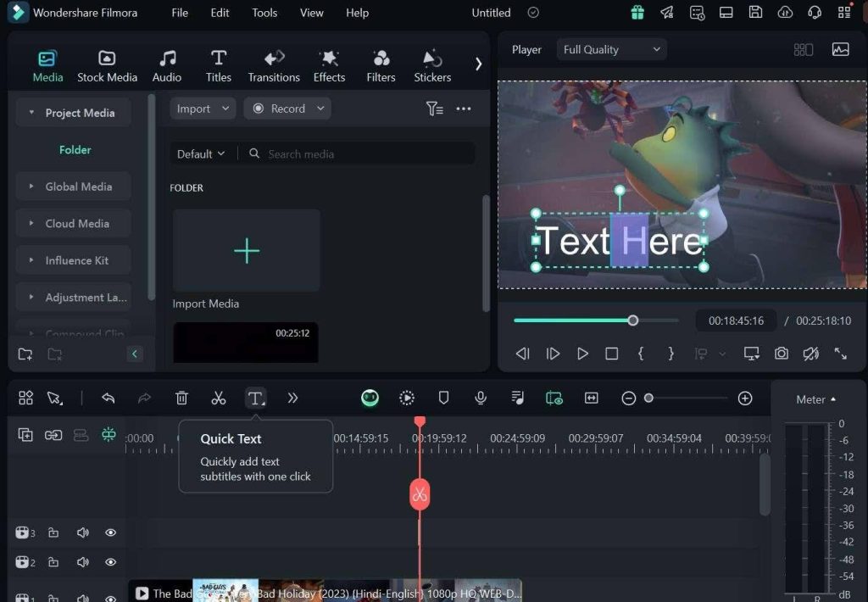This screenshot has height=602, width=868.
Task: Click the Split scissors tool
Action: pos(219,398)
